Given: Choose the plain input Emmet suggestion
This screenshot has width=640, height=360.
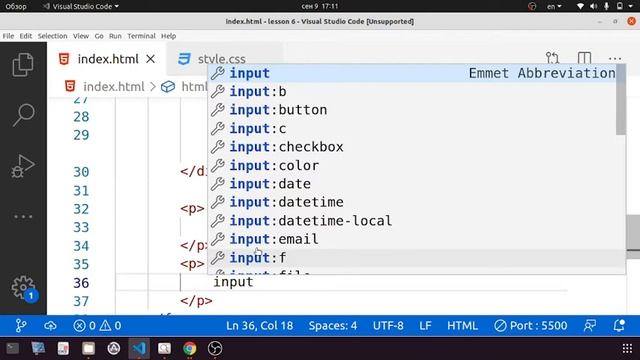Looking at the screenshot, I should coord(413,73).
